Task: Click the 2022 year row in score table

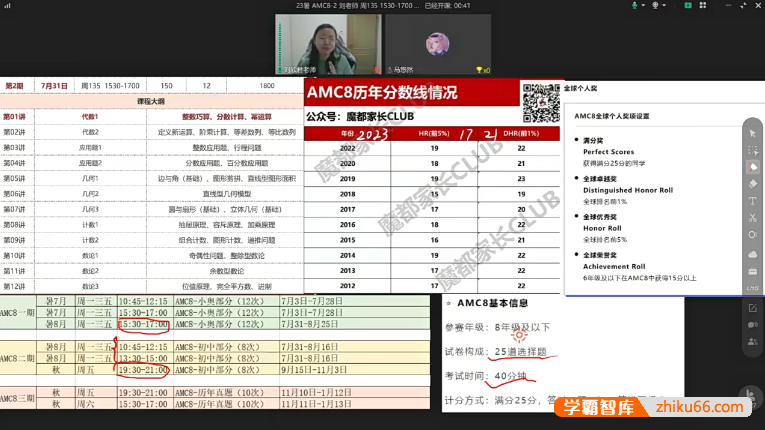Action: pos(432,148)
